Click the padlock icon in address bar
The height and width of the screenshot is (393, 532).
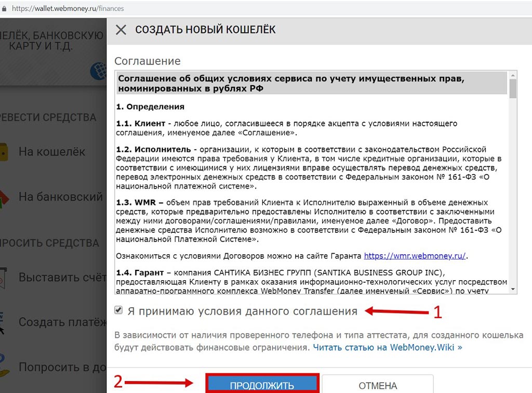(4, 8)
